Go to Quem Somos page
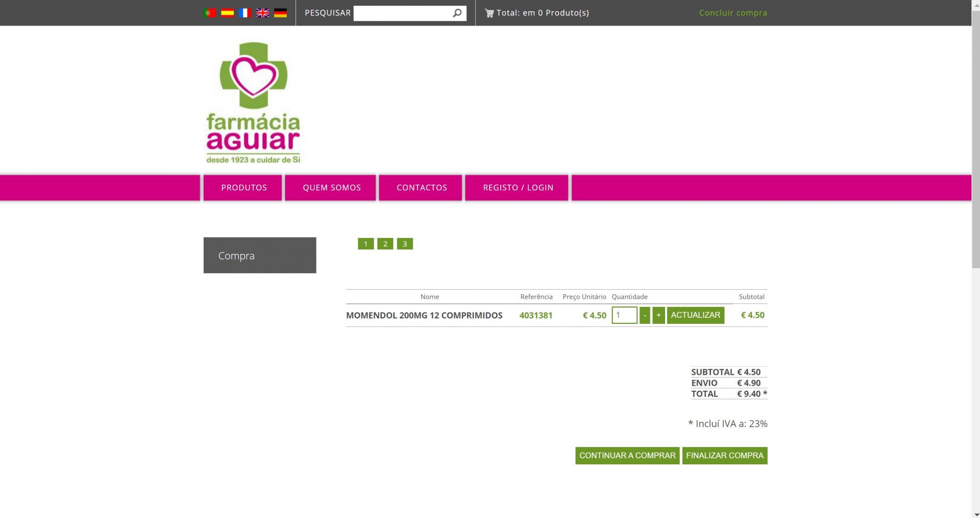The width and height of the screenshot is (980, 518). point(331,187)
